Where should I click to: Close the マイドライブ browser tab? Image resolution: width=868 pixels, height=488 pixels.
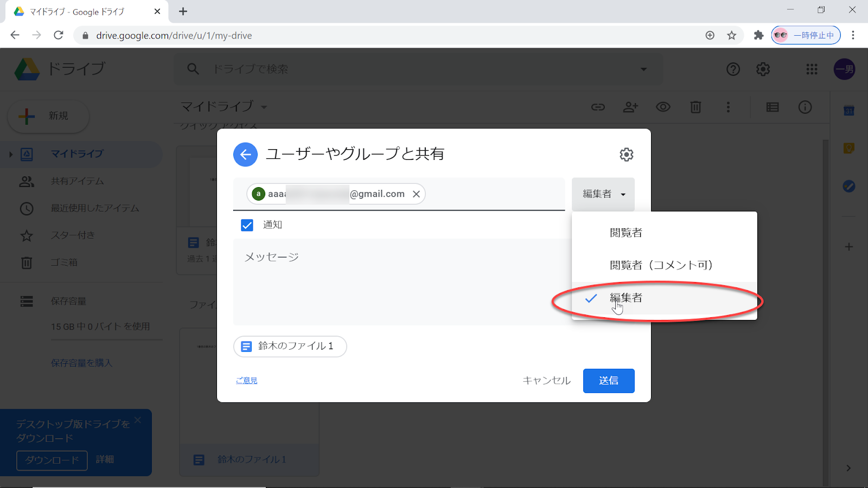tap(157, 11)
